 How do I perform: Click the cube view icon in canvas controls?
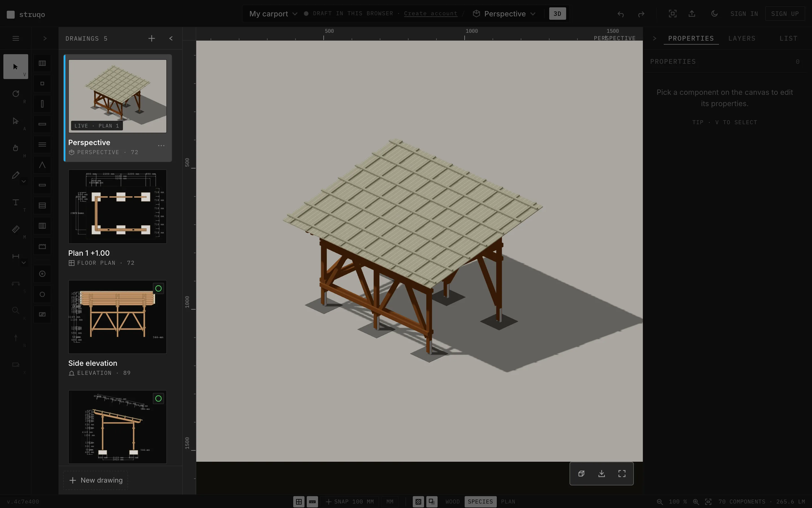click(x=581, y=474)
